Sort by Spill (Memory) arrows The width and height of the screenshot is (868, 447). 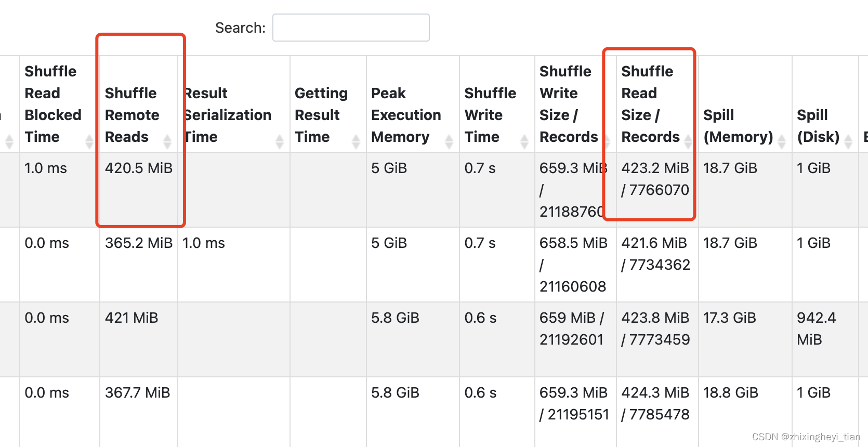coord(782,141)
